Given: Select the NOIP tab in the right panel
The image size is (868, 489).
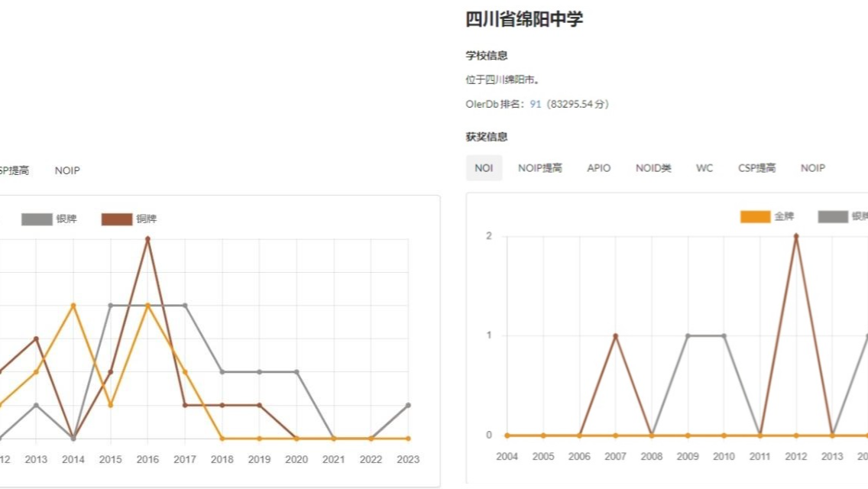Looking at the screenshot, I should tap(811, 168).
